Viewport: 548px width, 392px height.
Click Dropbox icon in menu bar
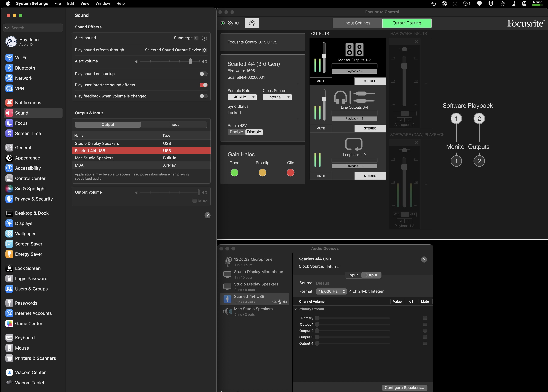pyautogui.click(x=490, y=4)
